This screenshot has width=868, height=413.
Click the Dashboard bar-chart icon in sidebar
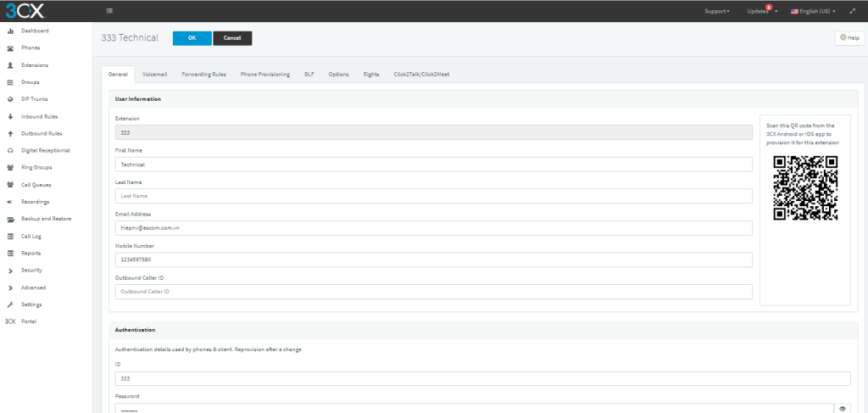click(x=10, y=31)
